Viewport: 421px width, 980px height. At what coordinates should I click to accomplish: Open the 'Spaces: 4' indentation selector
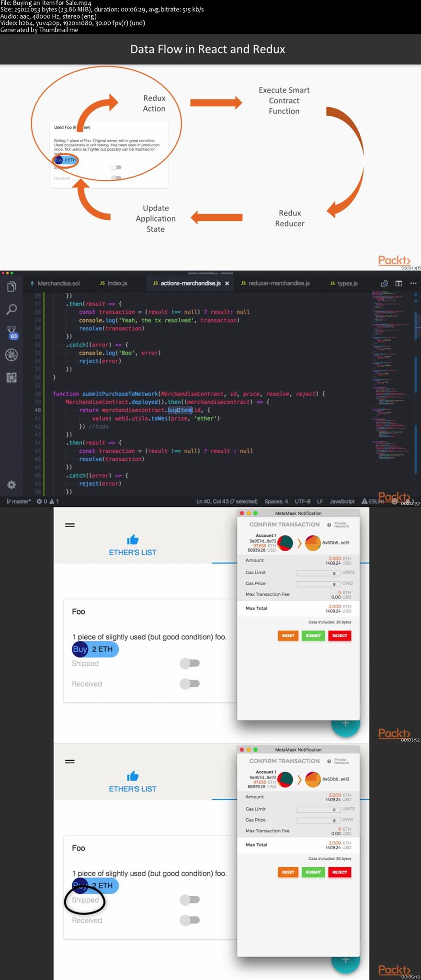[x=276, y=501]
